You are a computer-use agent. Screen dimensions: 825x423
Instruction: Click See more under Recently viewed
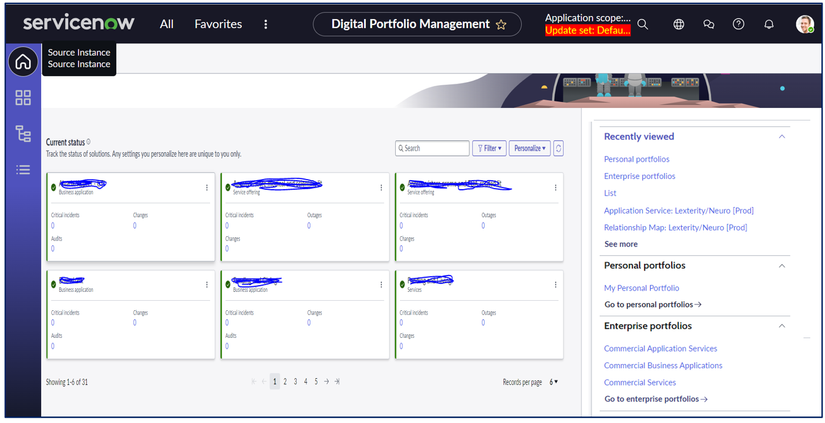tap(621, 244)
